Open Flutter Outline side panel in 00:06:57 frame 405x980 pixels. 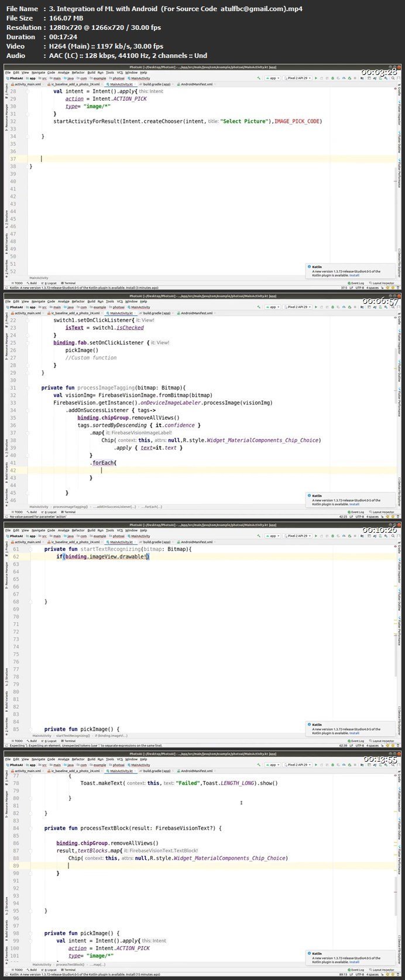[x=400, y=371]
